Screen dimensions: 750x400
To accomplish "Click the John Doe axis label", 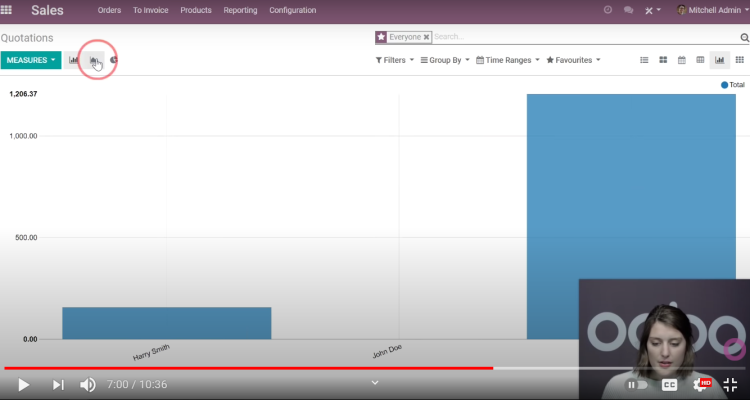I will pyautogui.click(x=387, y=352).
